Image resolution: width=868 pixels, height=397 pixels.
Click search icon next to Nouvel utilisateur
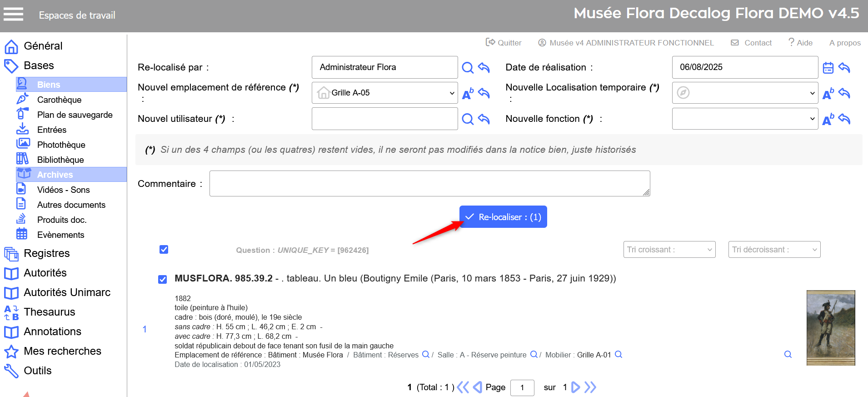point(467,119)
